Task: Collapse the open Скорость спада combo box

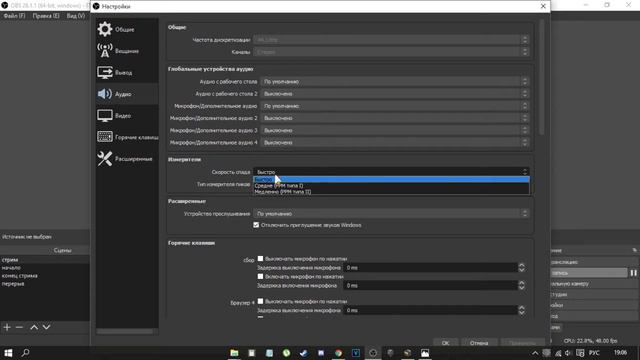Action: click(391, 172)
